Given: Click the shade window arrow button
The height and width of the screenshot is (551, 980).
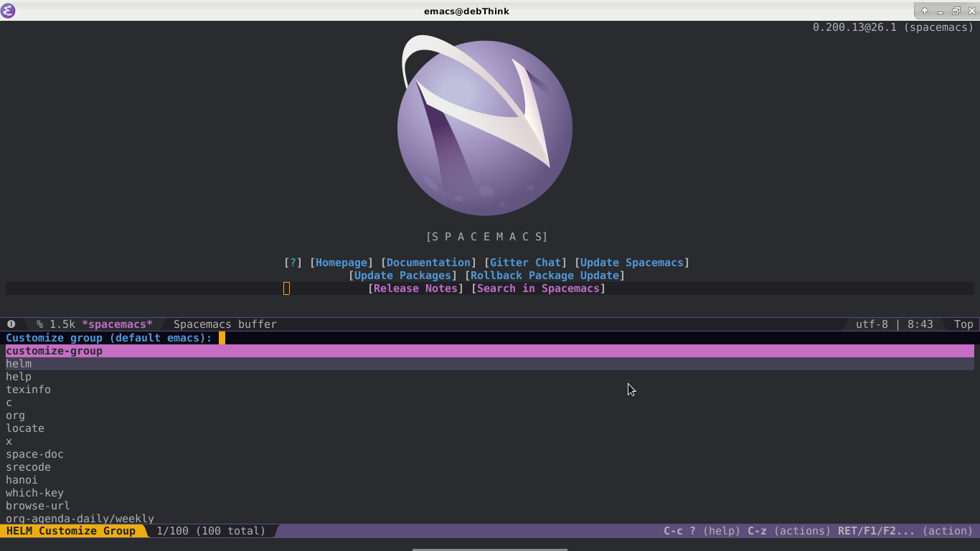Looking at the screenshot, I should [x=925, y=11].
